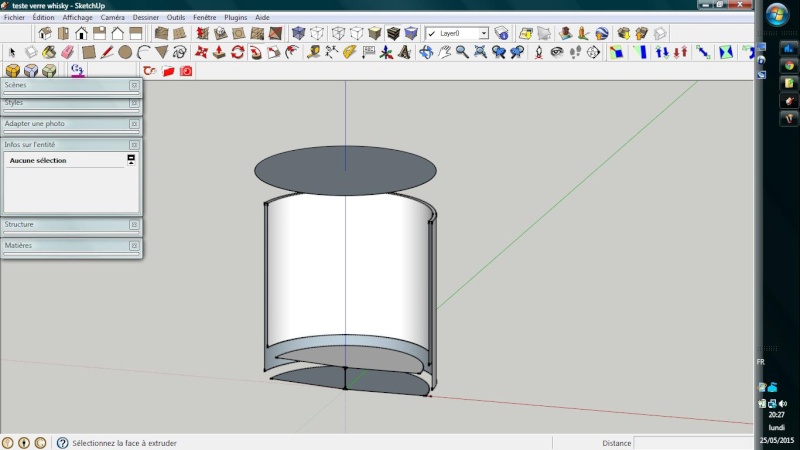Activate the Look Around eye tool
This screenshot has height=450, width=800.
(557, 52)
